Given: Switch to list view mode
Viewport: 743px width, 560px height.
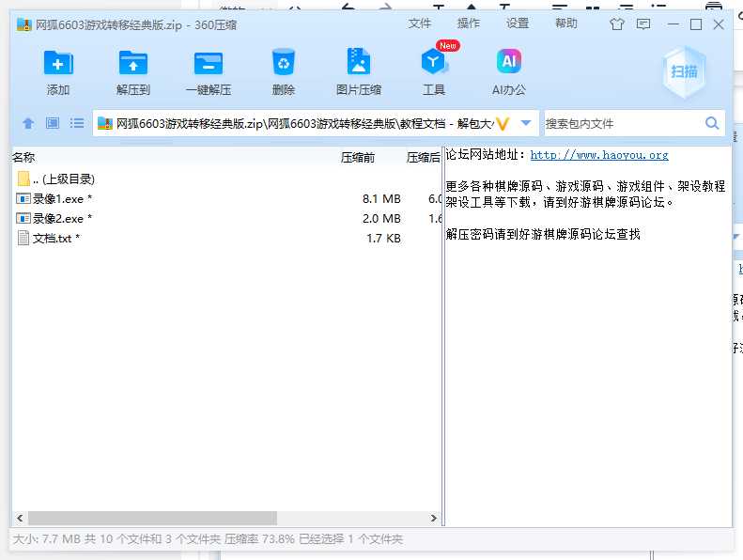Looking at the screenshot, I should 77,123.
